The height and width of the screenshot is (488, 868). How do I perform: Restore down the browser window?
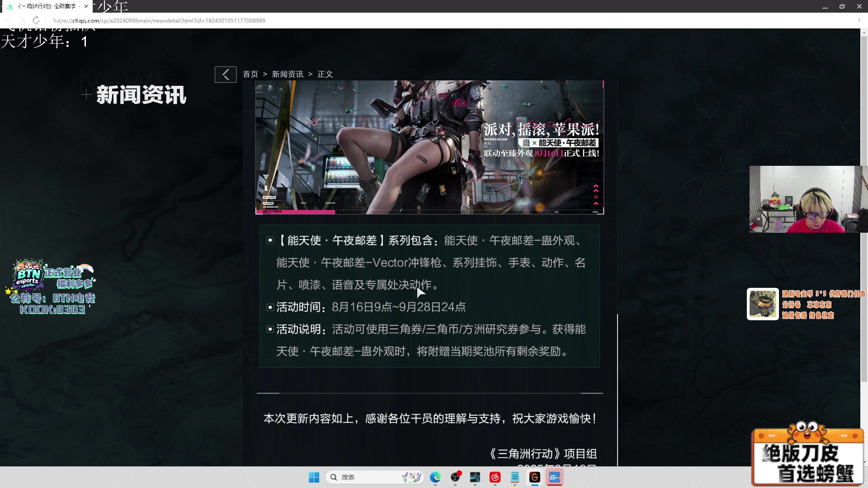[842, 6]
